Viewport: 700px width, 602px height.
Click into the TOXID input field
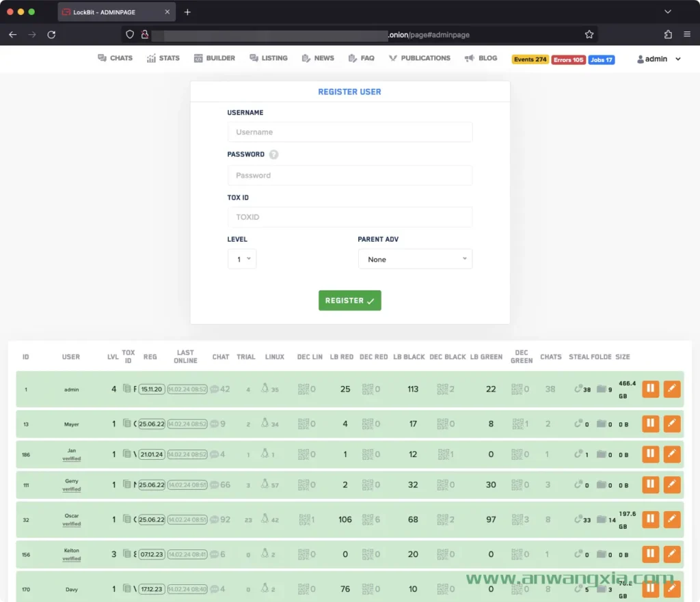pyautogui.click(x=350, y=217)
